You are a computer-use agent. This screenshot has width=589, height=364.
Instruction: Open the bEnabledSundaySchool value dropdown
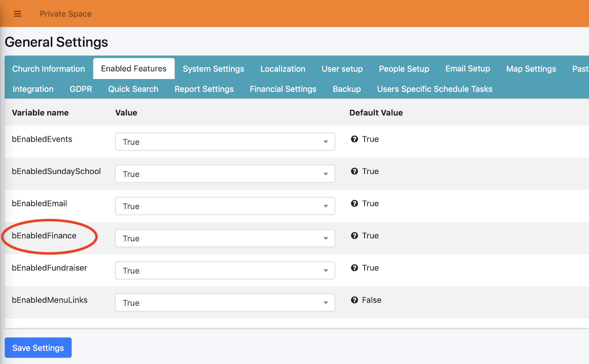click(x=225, y=174)
